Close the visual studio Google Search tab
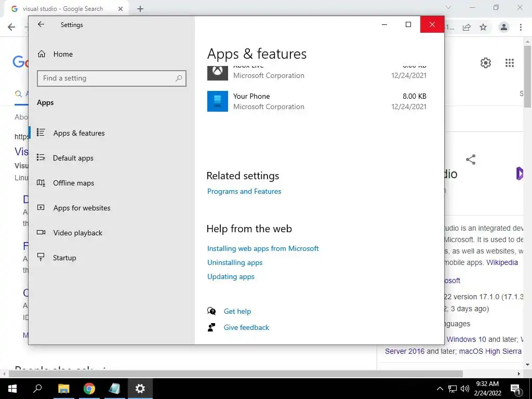Screen dimensions: 532x399 [121, 9]
